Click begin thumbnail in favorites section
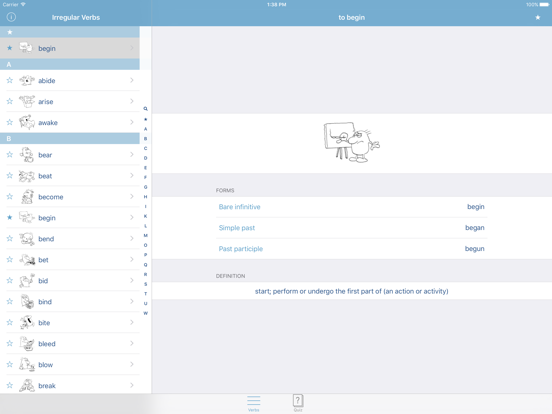Viewport: 552px width, 414px height. tap(26, 48)
